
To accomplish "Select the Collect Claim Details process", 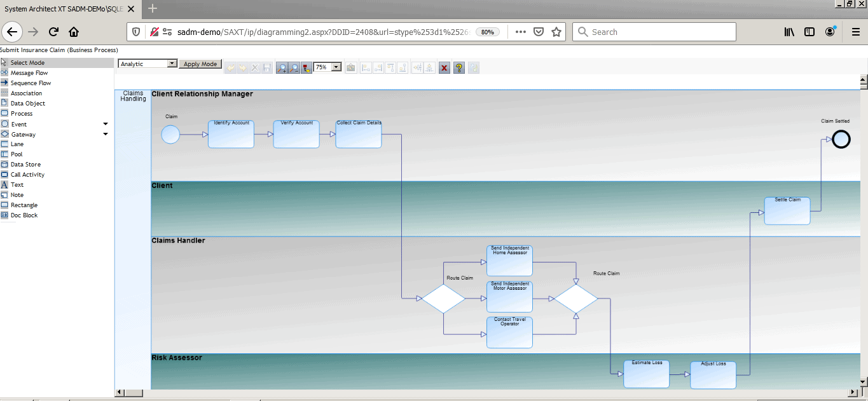I will tap(359, 134).
